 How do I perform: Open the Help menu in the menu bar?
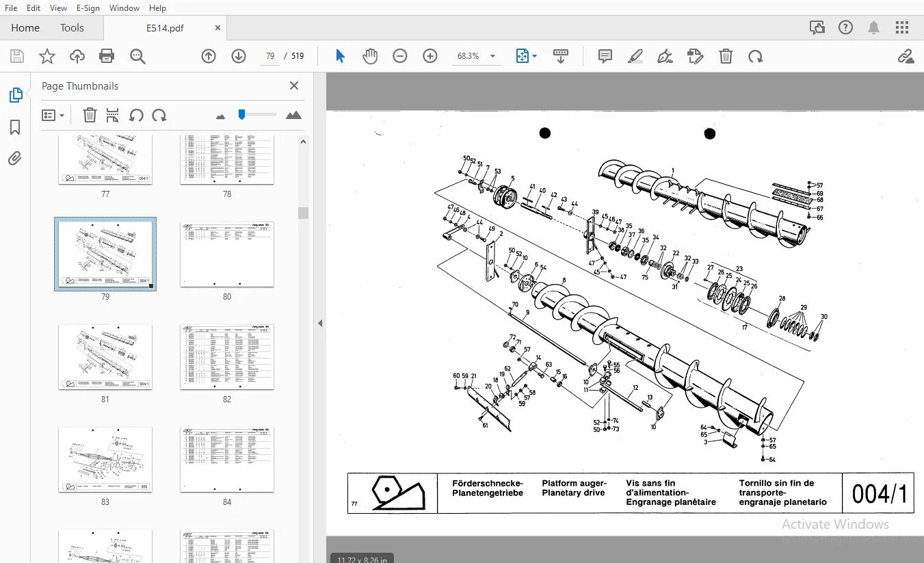[157, 8]
